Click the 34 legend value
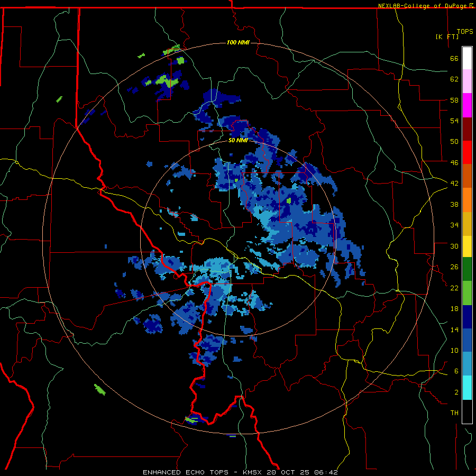The height and width of the screenshot is (476, 476). click(454, 225)
